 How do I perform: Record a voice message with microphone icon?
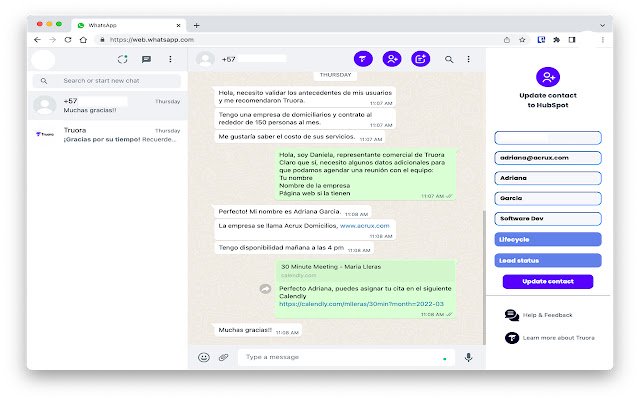[469, 358]
